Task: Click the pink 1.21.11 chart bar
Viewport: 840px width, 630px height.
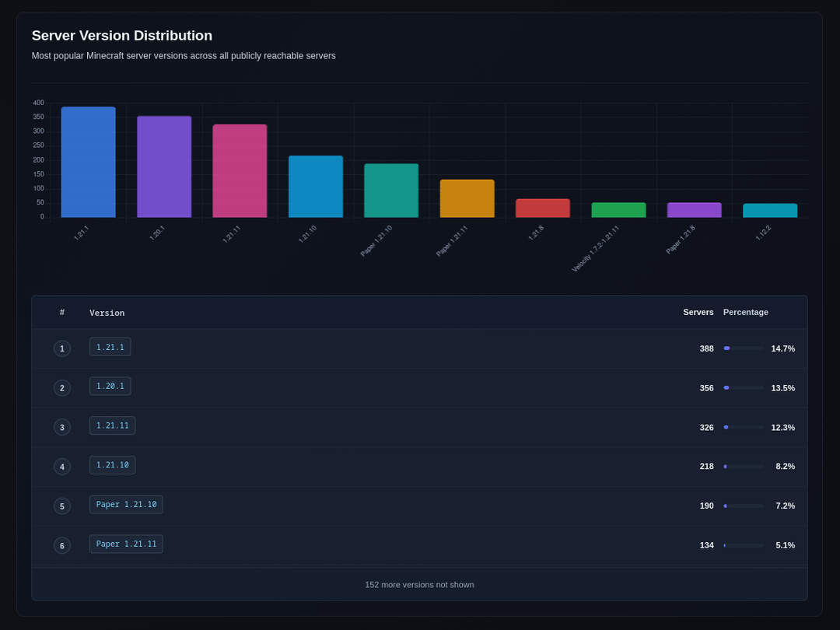Action: pyautogui.click(x=240, y=171)
